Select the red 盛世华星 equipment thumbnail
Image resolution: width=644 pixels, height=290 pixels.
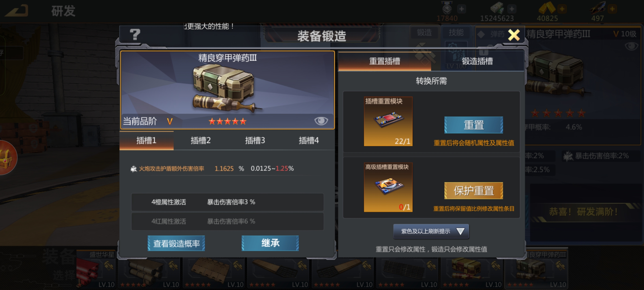coord(96,269)
